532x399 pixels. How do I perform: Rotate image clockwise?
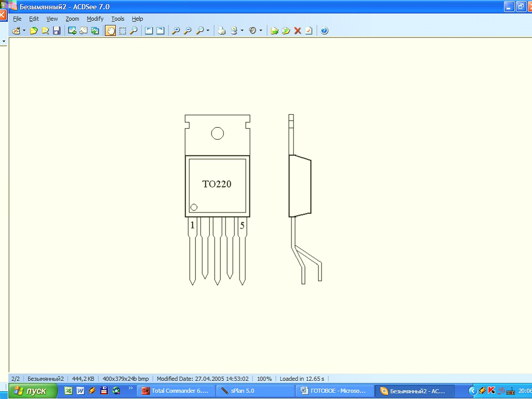161,31
